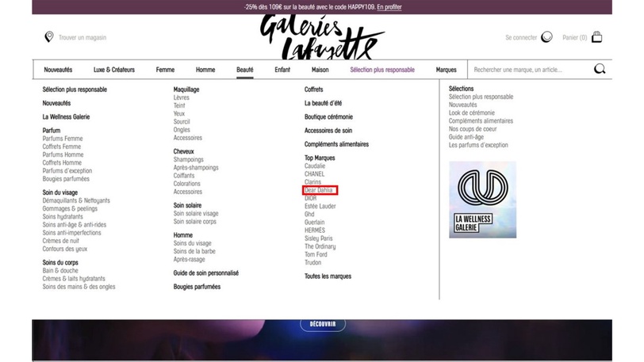Click Démaquillants & Nettoyants
Screen dimensions: 644x362
click(76, 200)
